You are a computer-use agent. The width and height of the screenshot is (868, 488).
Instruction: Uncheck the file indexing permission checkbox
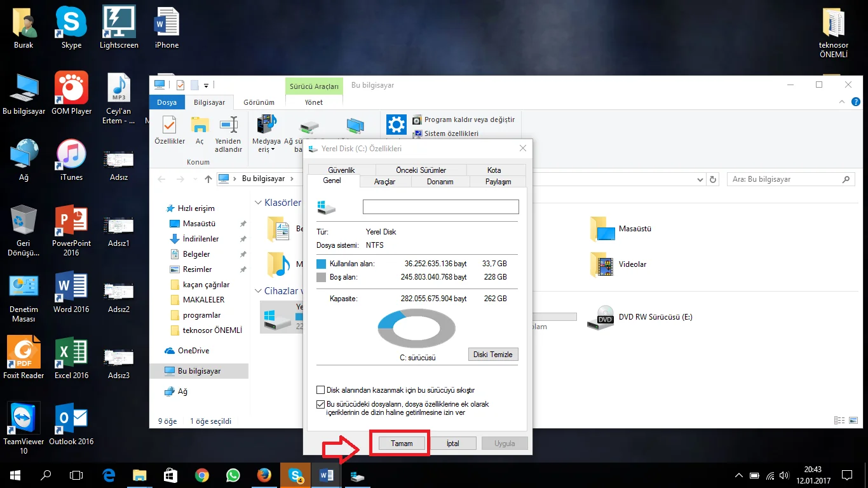click(321, 404)
